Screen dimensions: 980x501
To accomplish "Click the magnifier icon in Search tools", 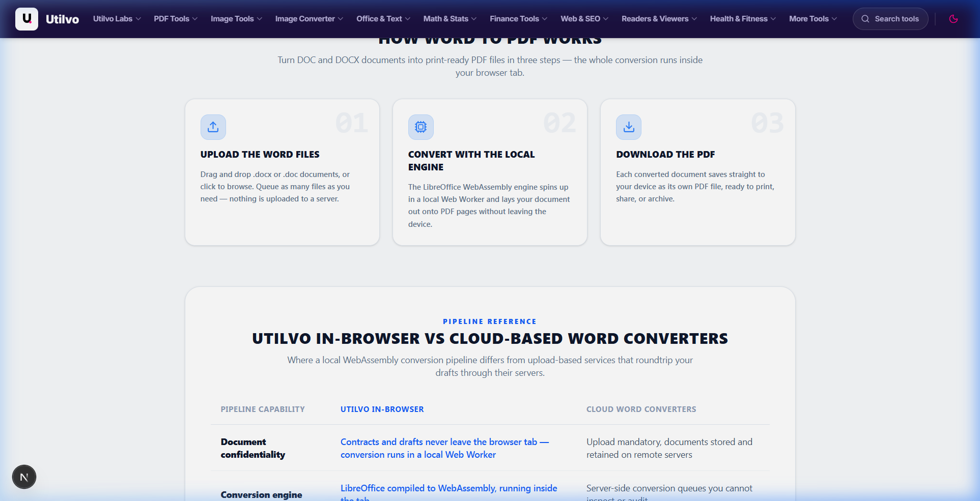I will 865,19.
